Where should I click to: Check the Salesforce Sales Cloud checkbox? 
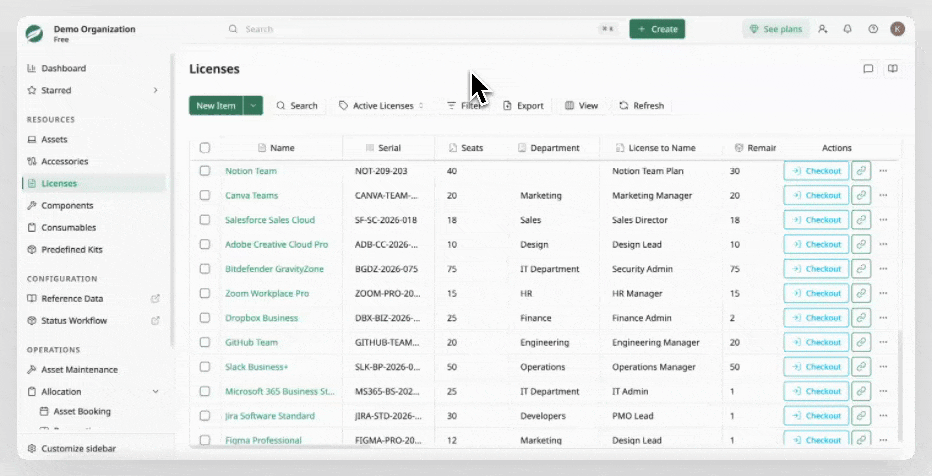(205, 220)
